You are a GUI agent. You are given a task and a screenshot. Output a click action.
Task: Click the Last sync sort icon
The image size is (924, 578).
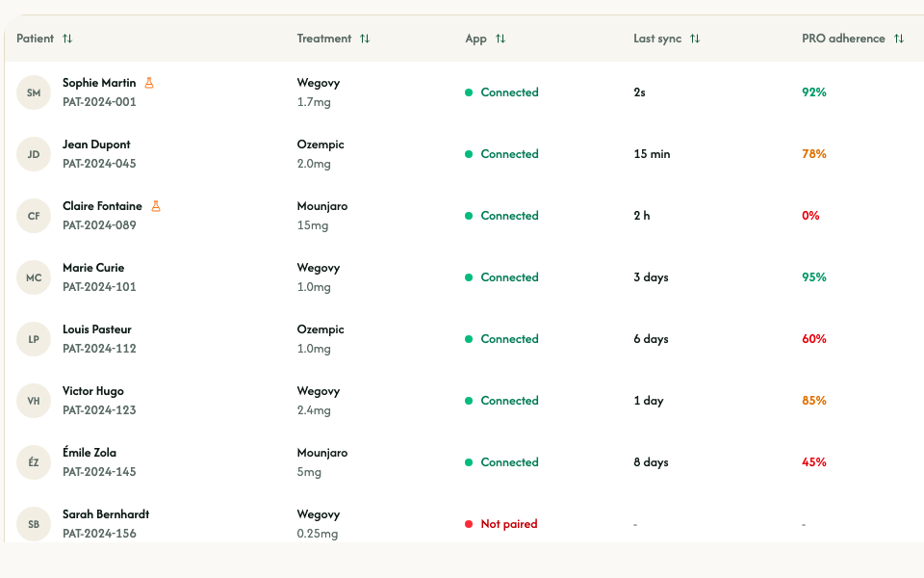coord(695,39)
